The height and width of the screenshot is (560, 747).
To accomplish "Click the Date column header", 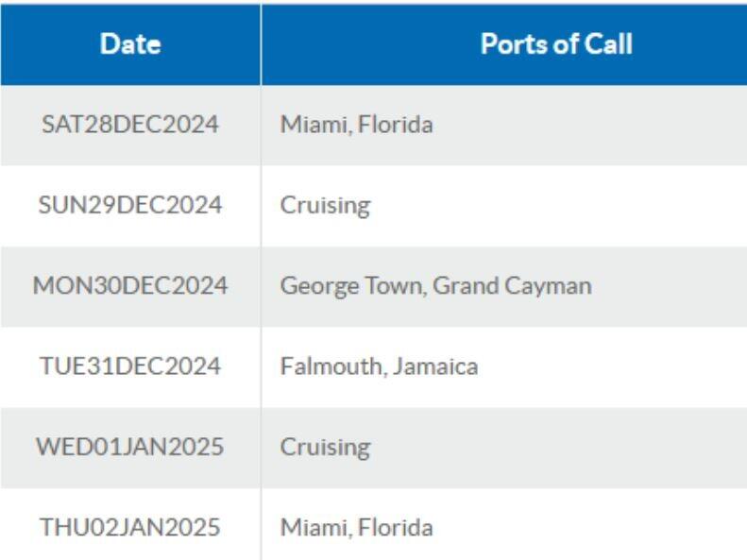I will click(130, 44).
